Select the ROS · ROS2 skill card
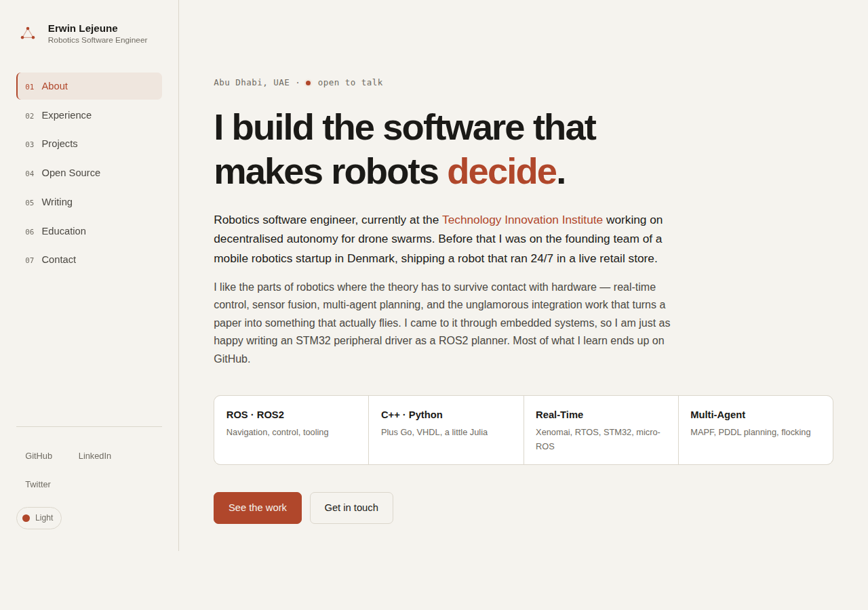 click(292, 430)
